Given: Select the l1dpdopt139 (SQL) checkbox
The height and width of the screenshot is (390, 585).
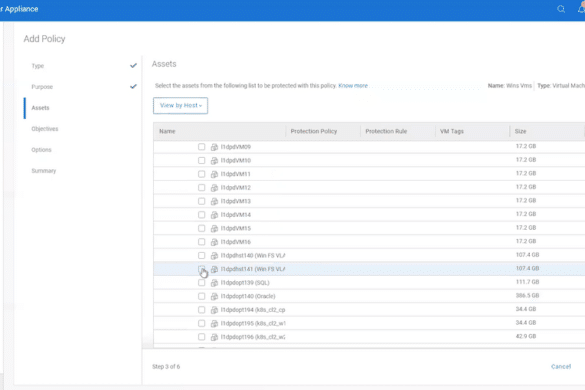Looking at the screenshot, I should (201, 283).
